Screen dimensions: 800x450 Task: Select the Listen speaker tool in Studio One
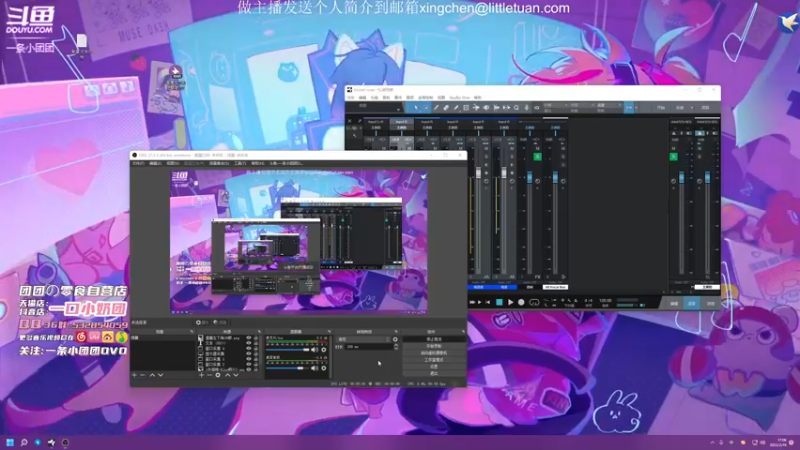point(486,108)
